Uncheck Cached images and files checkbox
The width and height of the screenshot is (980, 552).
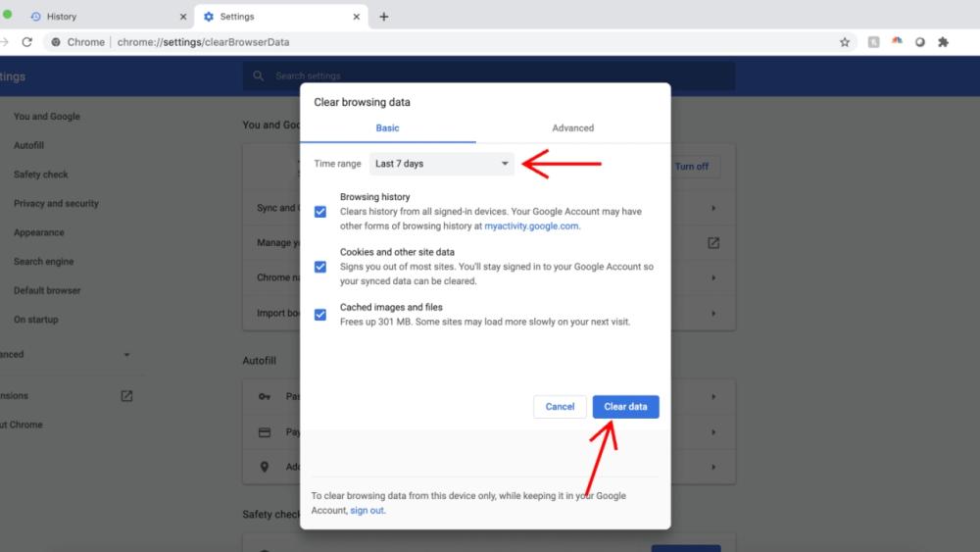pos(320,315)
